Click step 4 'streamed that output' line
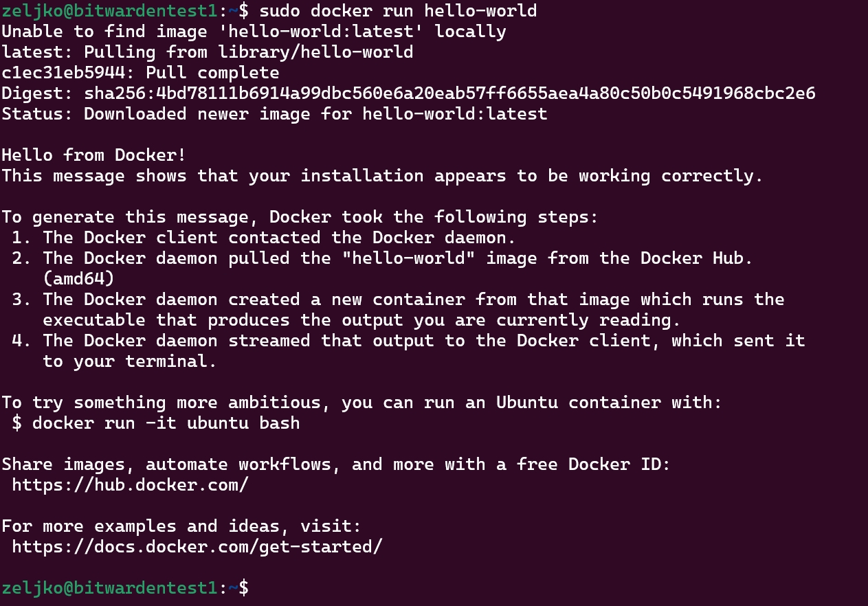Image resolution: width=868 pixels, height=606 pixels. coord(408,341)
